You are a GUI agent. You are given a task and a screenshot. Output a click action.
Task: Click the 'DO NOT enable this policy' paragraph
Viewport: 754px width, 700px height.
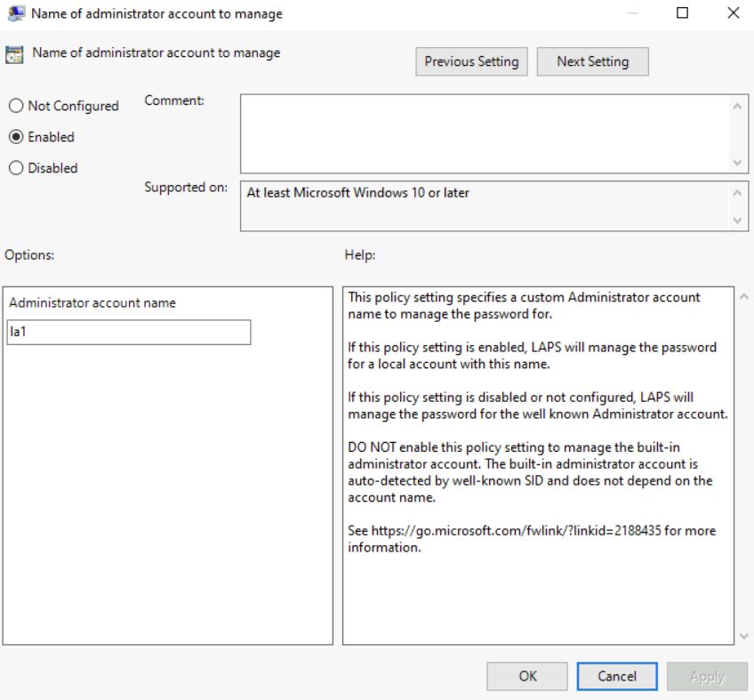[530, 472]
